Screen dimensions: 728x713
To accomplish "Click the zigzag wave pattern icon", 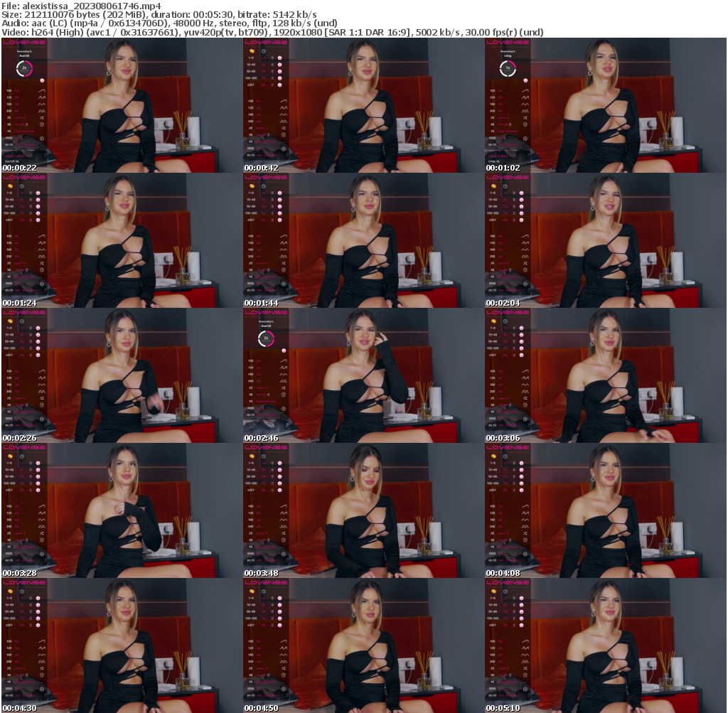I will click(x=284, y=243).
